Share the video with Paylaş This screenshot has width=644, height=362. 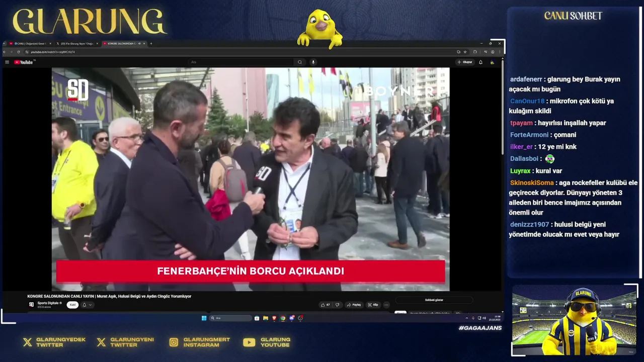[354, 305]
